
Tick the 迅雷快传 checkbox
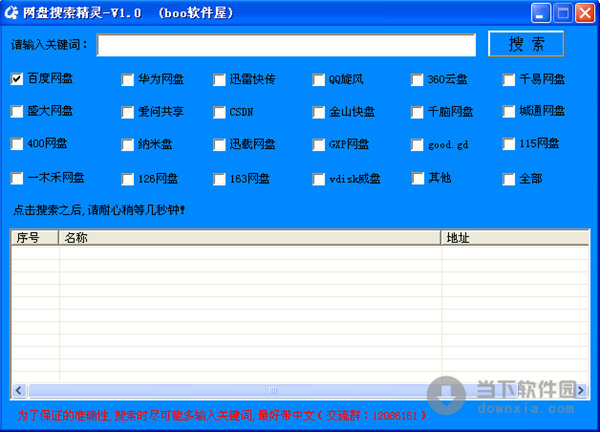pyautogui.click(x=219, y=80)
